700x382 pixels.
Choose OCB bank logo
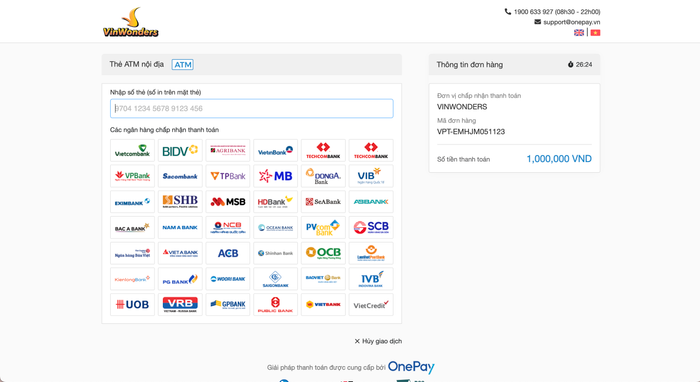coord(323,253)
